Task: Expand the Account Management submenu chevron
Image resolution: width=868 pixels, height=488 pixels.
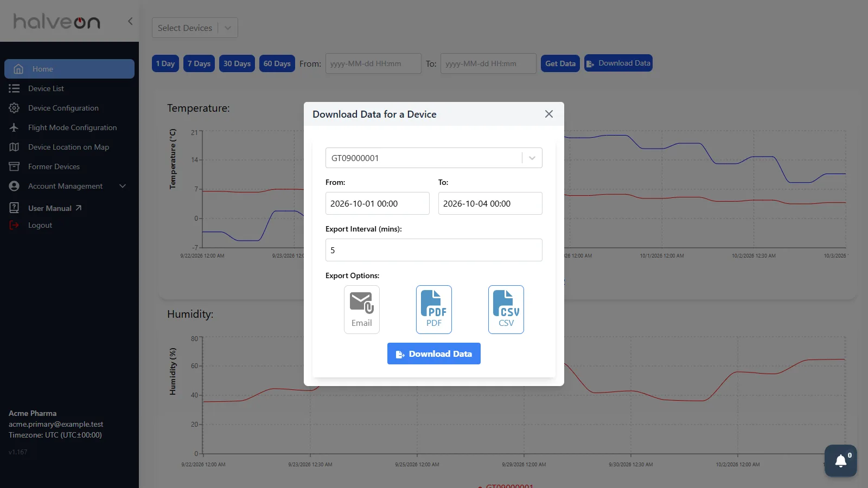Action: click(123, 186)
